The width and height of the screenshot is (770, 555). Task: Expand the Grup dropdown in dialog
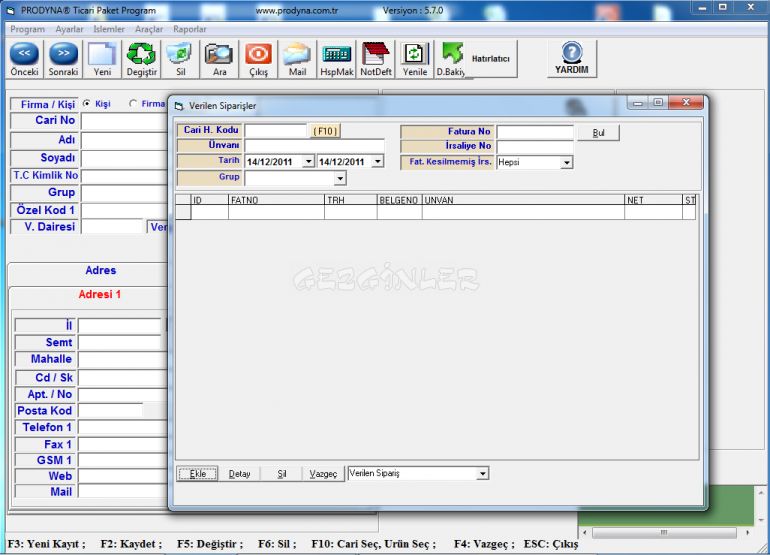click(340, 178)
